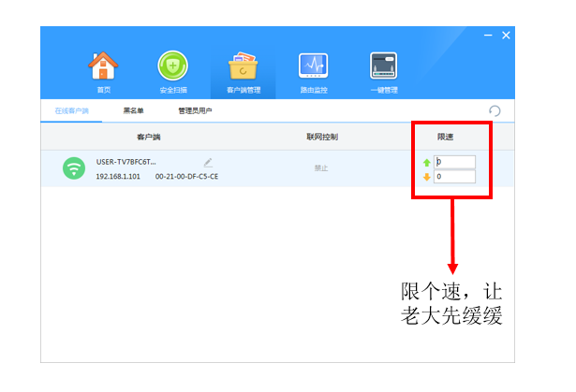Click the 联网控制 column header
Image resolution: width=576 pixels, height=392 pixels.
tap(321, 138)
